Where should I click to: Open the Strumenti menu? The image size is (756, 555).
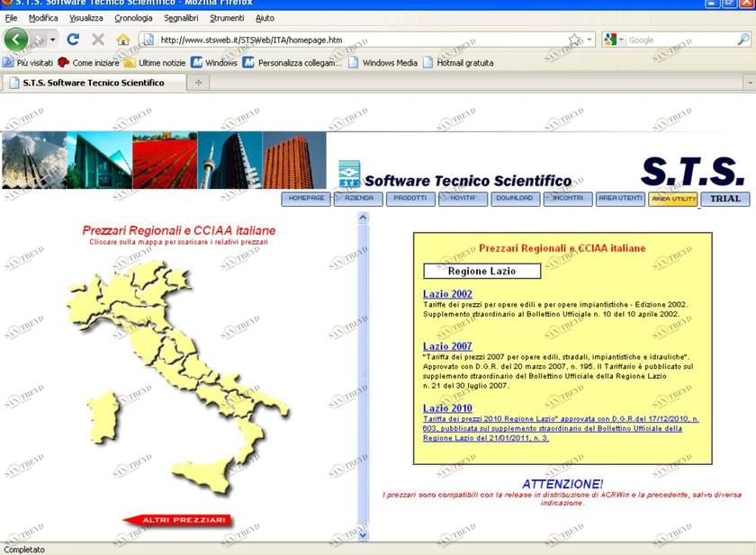[x=227, y=18]
